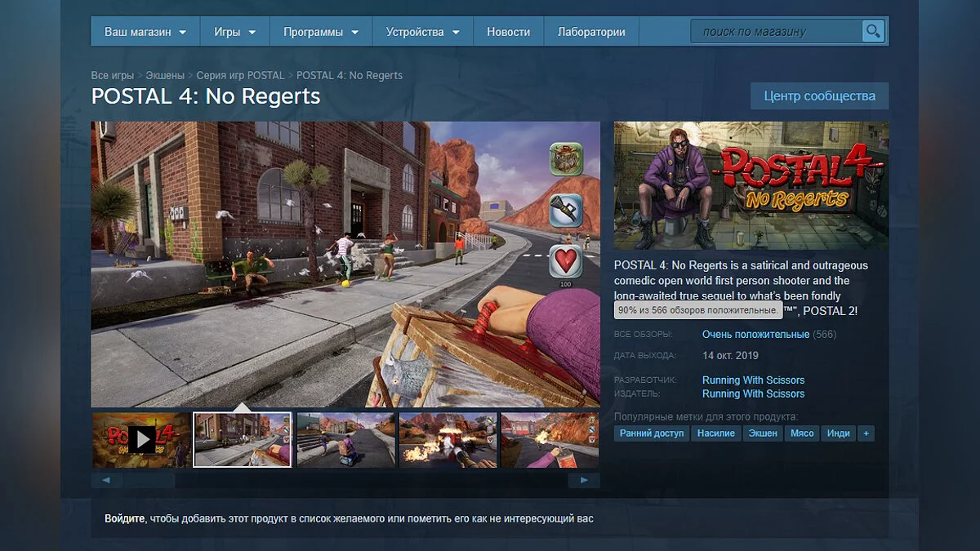Viewport: 980px width, 551px height.
Task: Expand the 'Устройства' dropdown menu
Action: coord(423,32)
